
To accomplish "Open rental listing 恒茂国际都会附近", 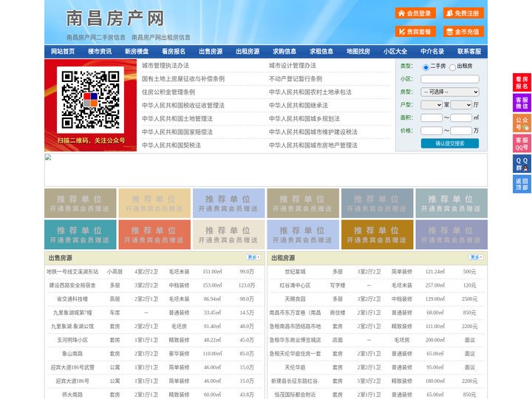I will click(295, 395).
